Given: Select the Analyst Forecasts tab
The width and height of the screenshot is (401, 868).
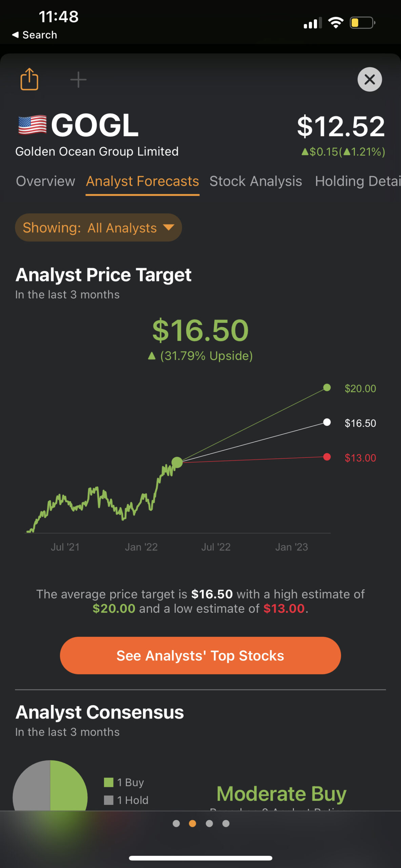Looking at the screenshot, I should 142,182.
